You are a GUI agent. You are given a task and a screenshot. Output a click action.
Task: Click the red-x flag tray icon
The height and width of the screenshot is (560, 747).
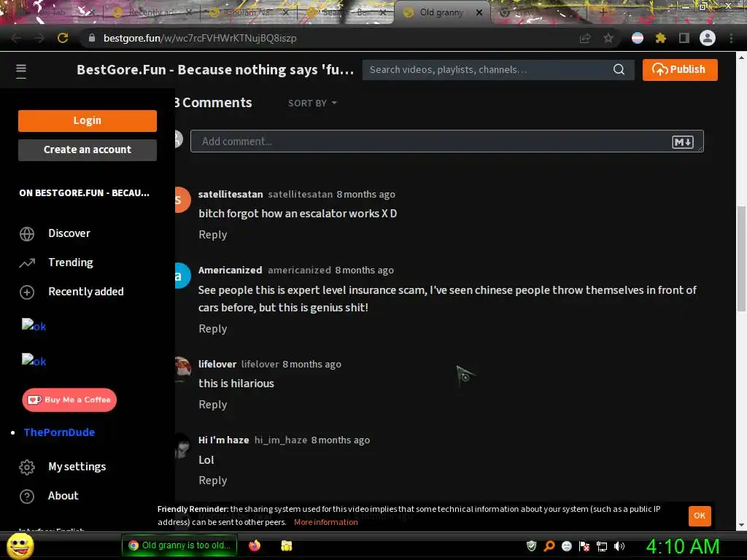[x=584, y=546]
